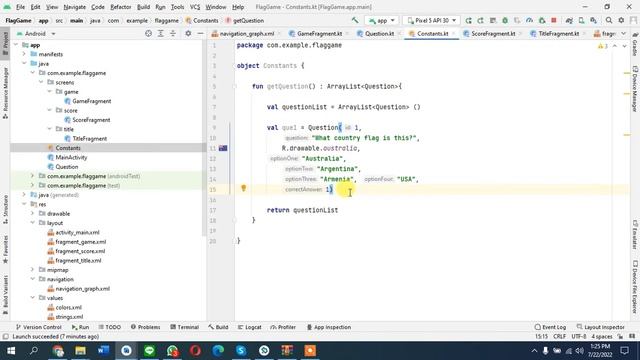This screenshot has width=640, height=360.
Task: Open Microsoft Word from taskbar
Action: [103, 351]
